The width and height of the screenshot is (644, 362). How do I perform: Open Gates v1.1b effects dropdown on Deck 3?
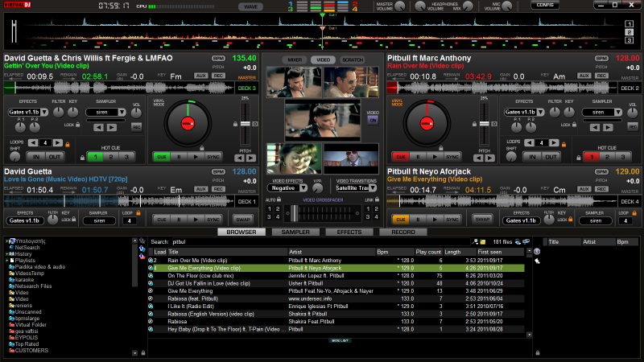tap(44, 112)
